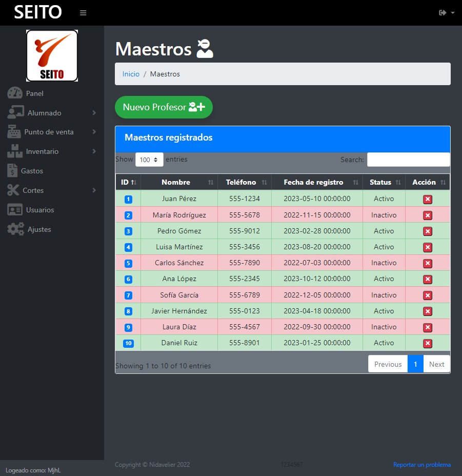Click the hamburger menu icon in top bar
The height and width of the screenshot is (476, 462).
[83, 13]
